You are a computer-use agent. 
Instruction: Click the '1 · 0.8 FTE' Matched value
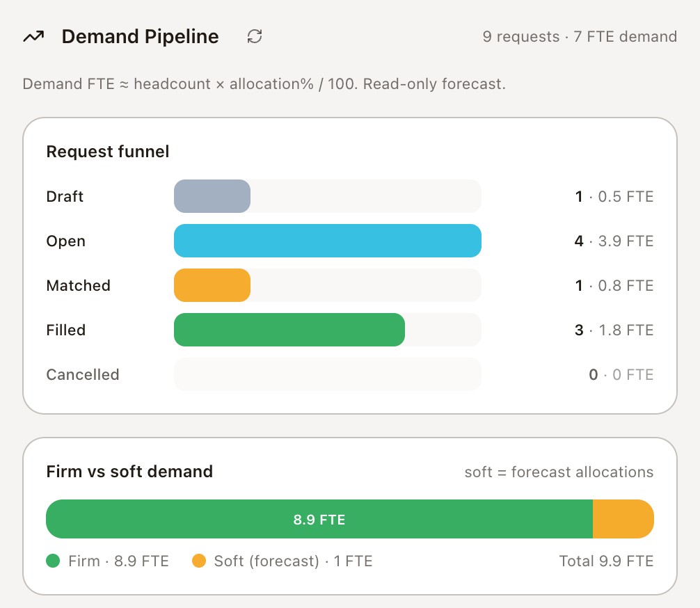click(614, 286)
